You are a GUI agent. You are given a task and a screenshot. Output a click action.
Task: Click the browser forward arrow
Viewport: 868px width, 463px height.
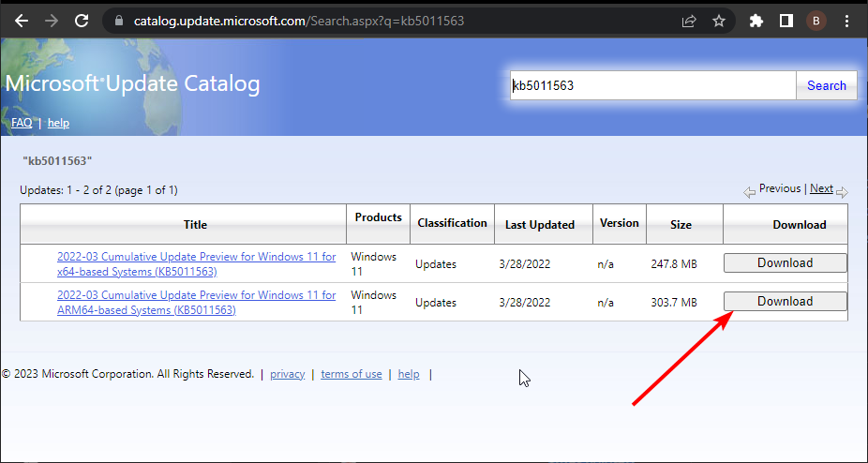tap(52, 21)
